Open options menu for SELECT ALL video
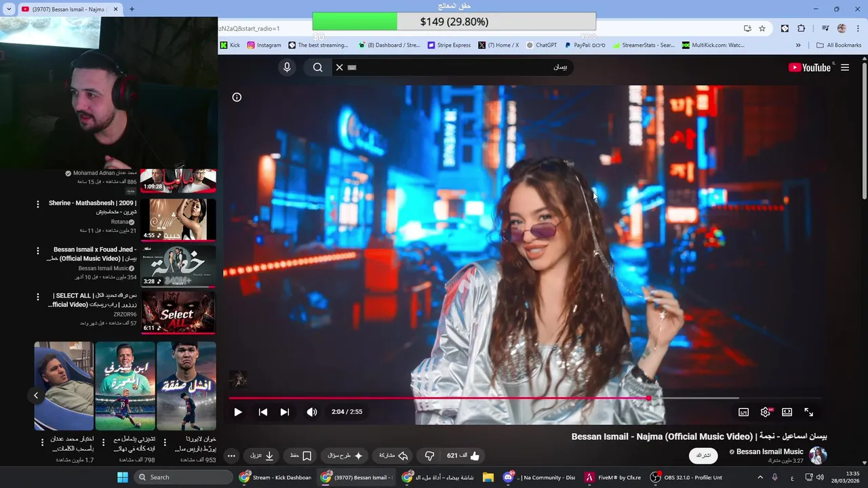Screen dimensions: 868x488 point(38,298)
